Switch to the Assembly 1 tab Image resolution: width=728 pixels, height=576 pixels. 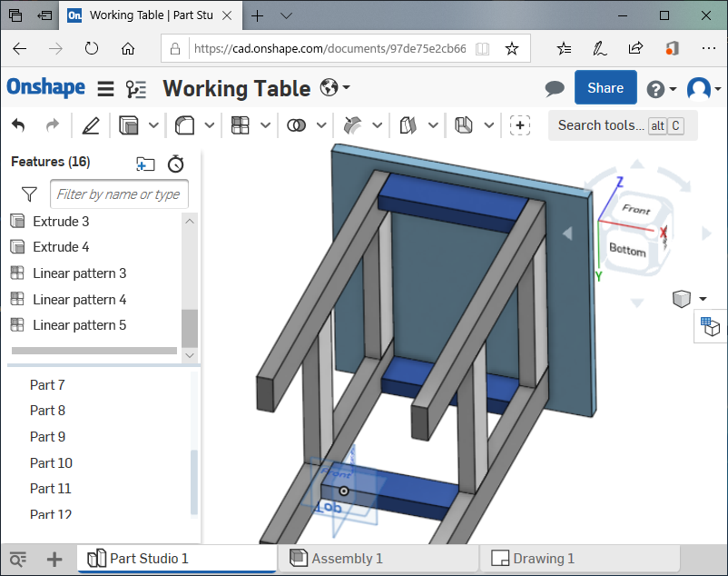point(378,559)
